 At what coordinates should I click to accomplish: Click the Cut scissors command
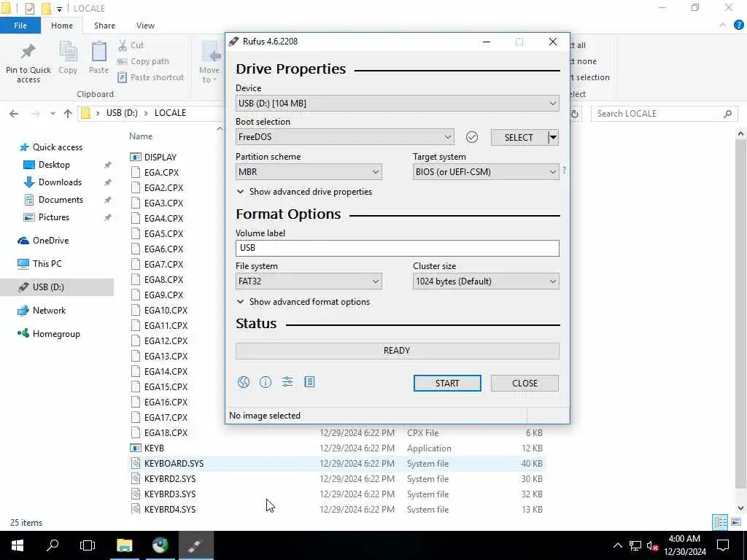[131, 45]
